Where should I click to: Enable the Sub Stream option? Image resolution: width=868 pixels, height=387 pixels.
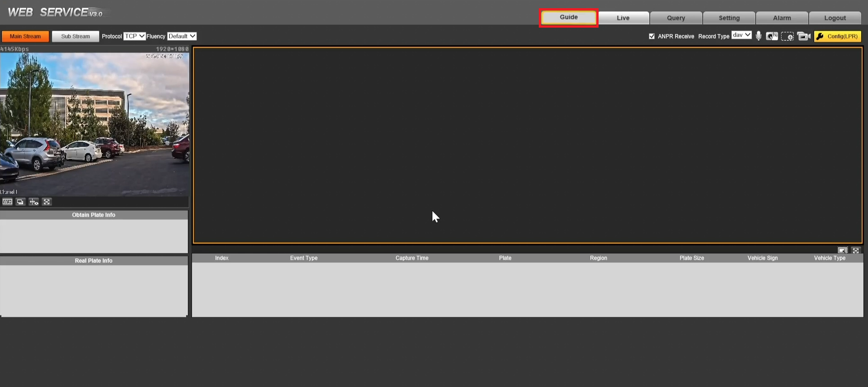point(75,36)
